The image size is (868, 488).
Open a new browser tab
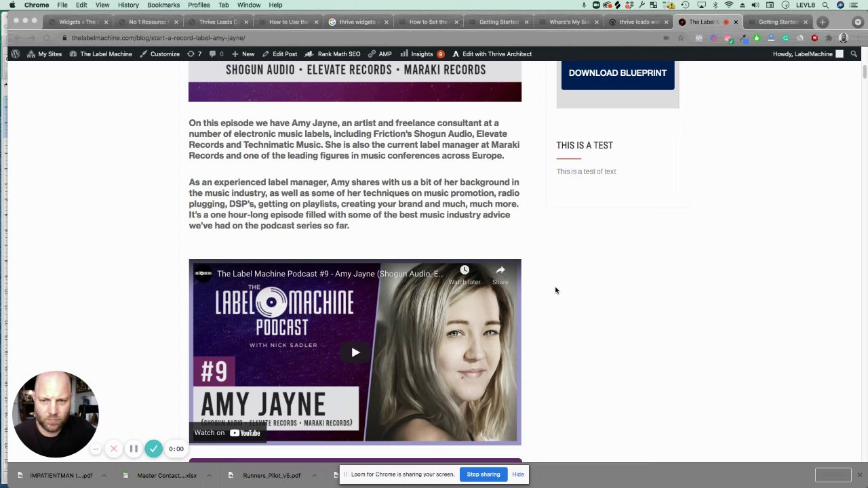tap(823, 22)
